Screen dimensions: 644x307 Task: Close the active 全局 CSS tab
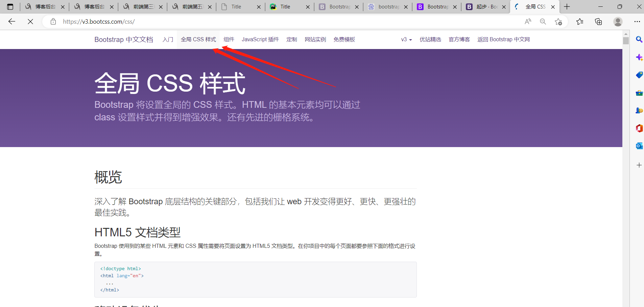(553, 7)
